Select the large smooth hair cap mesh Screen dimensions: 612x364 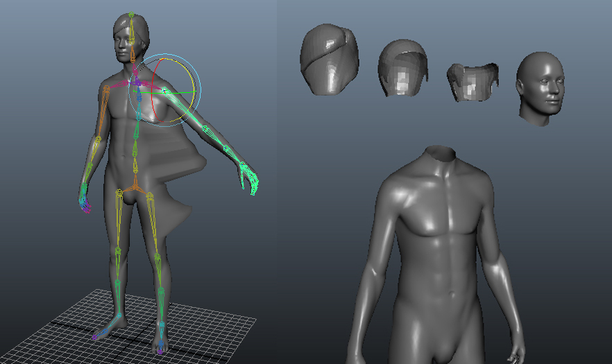(x=330, y=60)
